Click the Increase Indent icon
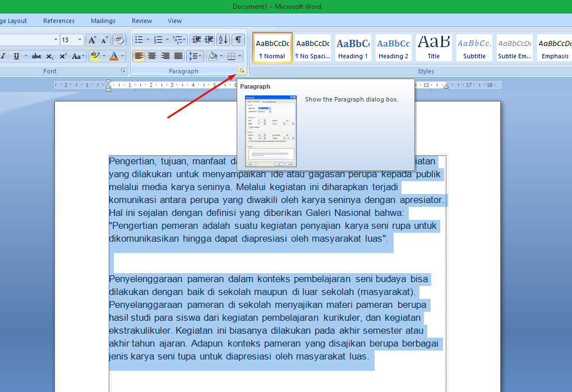 pos(207,39)
